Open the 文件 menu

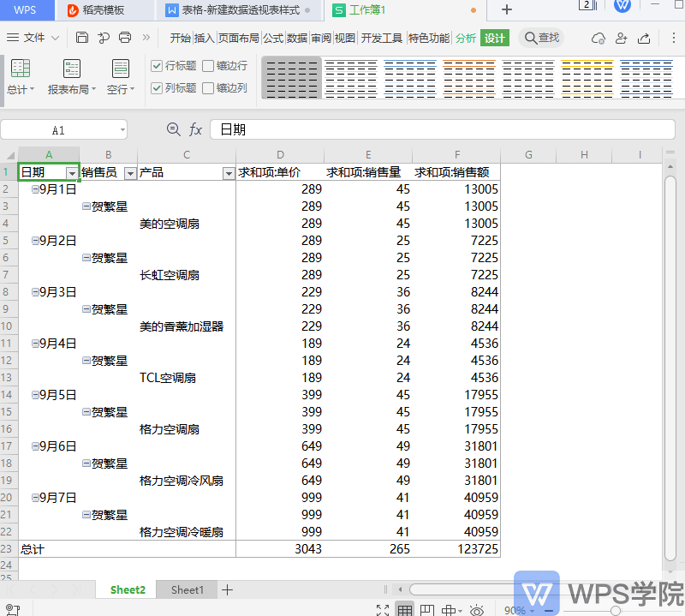33,38
